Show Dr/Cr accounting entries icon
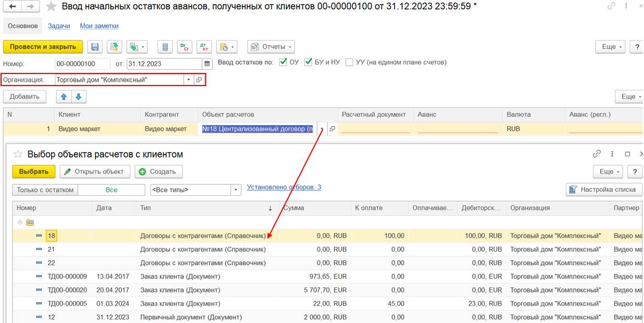This screenshot has width=644, height=323. (x=185, y=47)
